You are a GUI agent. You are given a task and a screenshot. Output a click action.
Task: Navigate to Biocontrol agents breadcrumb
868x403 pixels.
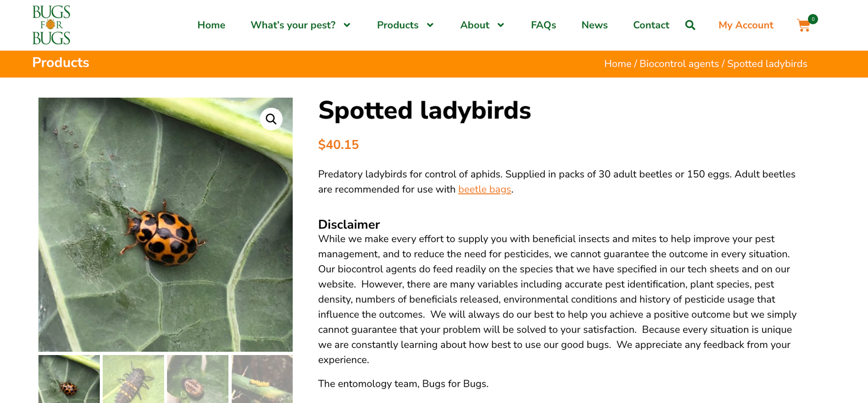pos(679,64)
